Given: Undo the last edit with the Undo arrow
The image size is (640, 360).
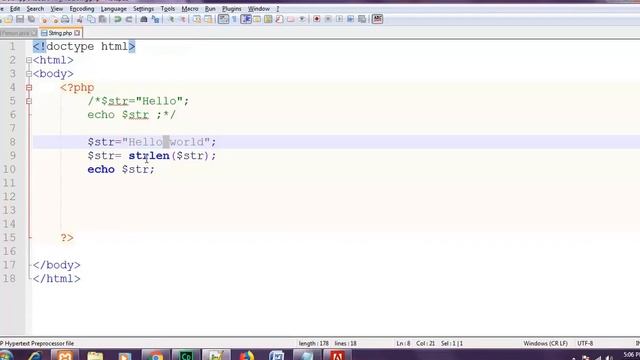Looking at the screenshot, I should point(118,19).
